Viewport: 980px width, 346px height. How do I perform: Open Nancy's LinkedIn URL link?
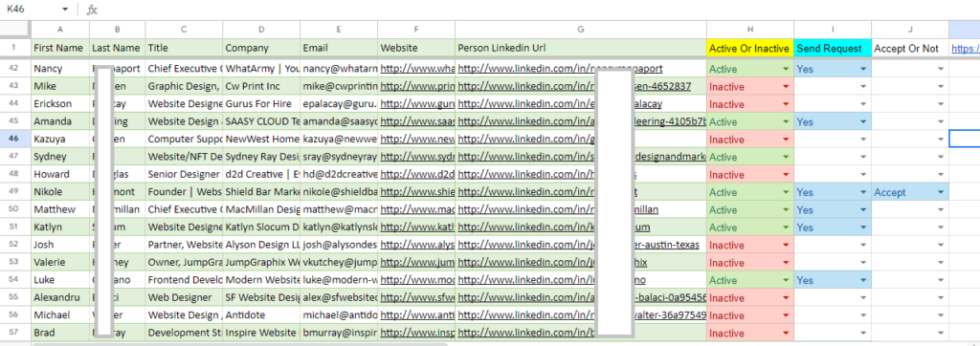click(x=560, y=69)
